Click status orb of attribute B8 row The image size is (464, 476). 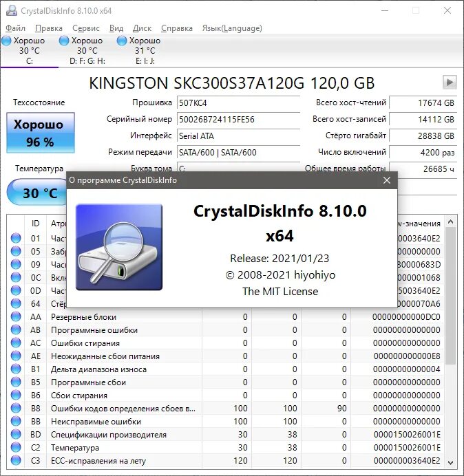[16, 408]
